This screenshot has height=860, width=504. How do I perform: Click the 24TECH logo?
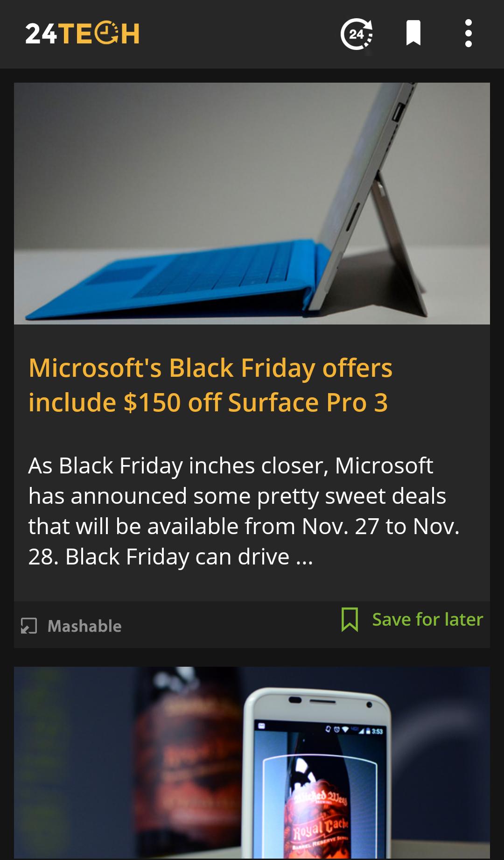[82, 34]
